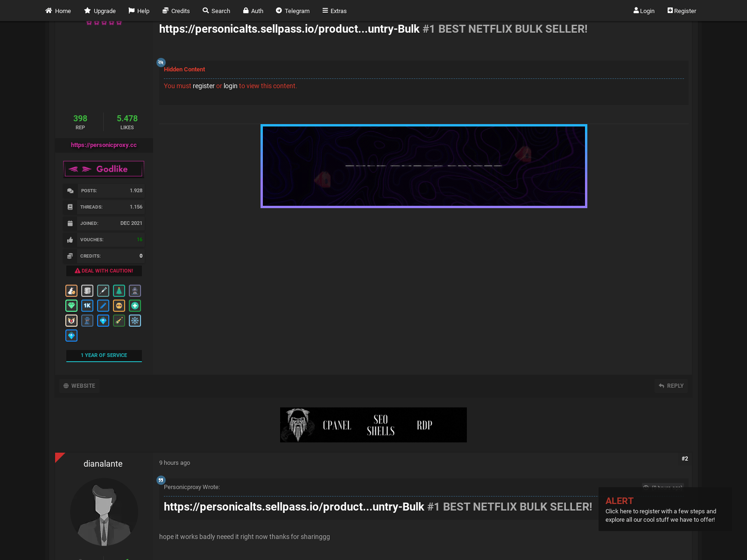Open the Telegram link in navigation
This screenshot has height=560, width=747.
(293, 11)
